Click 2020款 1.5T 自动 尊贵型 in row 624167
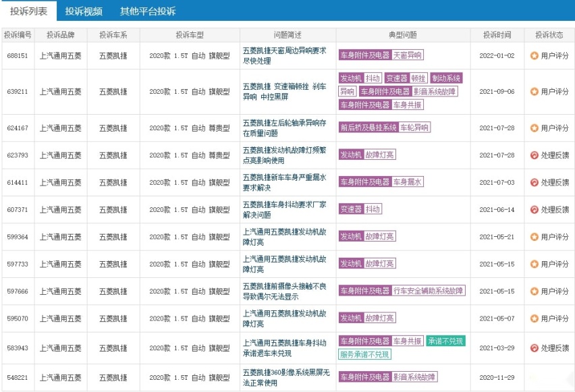 (190, 128)
